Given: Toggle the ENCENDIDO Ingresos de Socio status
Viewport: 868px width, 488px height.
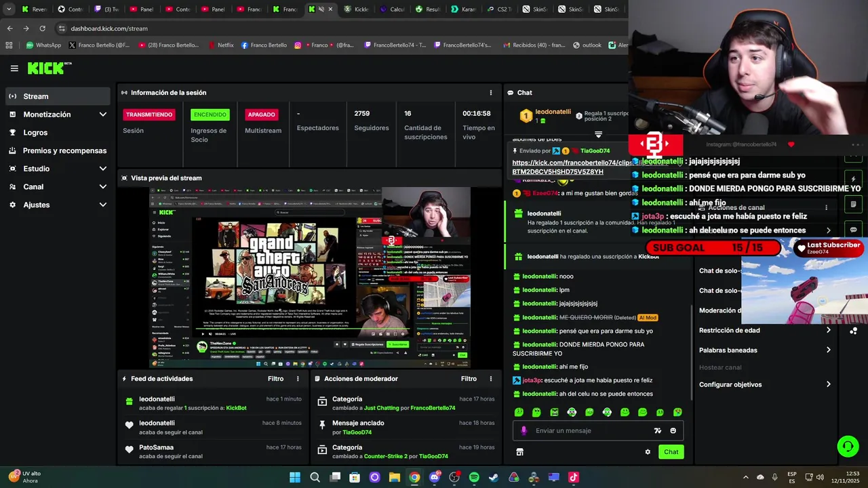Looking at the screenshot, I should (x=210, y=115).
